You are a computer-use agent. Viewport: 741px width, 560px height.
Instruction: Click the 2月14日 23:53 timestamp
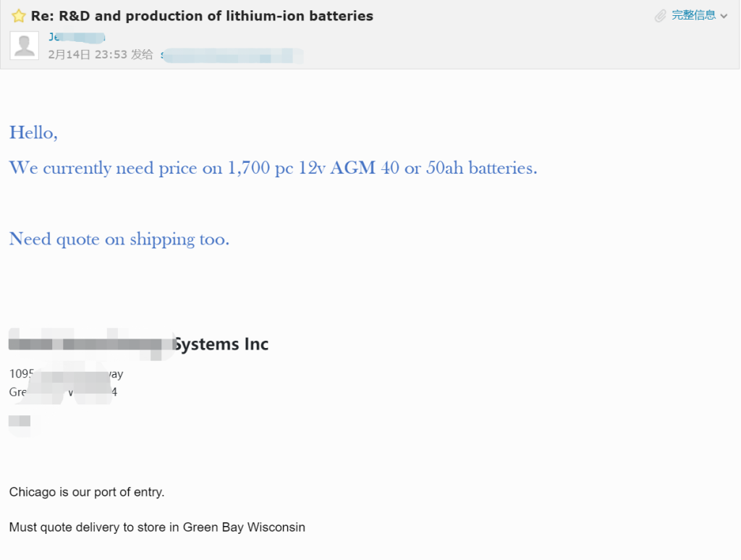(x=88, y=55)
